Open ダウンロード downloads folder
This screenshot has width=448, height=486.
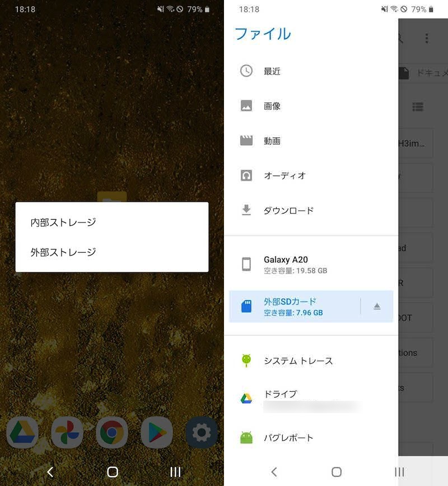click(x=288, y=211)
